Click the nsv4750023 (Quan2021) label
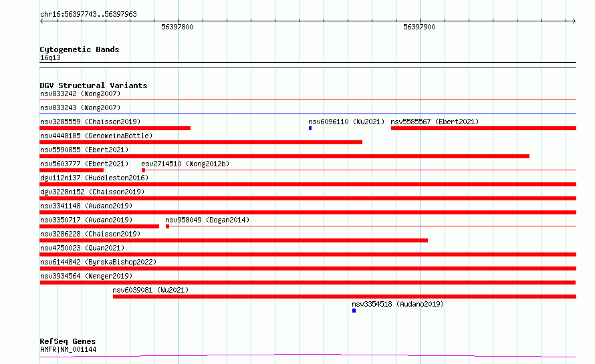 [82, 248]
